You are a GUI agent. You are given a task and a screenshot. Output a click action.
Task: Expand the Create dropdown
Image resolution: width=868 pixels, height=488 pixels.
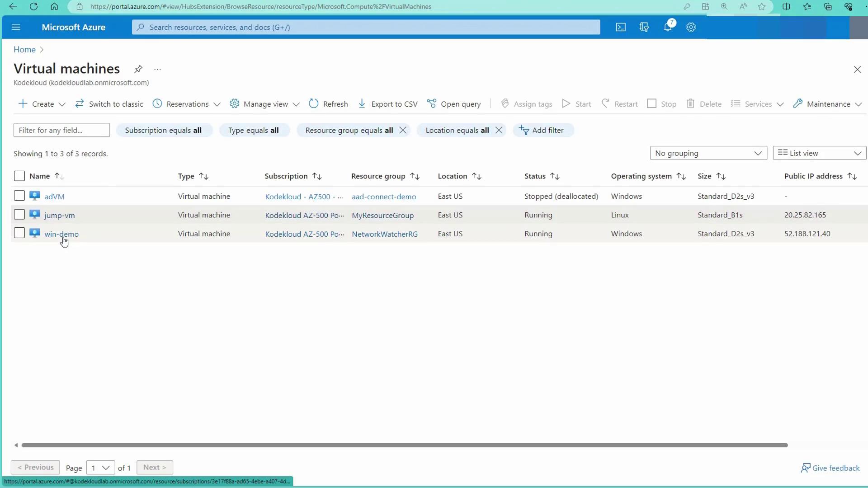point(62,104)
